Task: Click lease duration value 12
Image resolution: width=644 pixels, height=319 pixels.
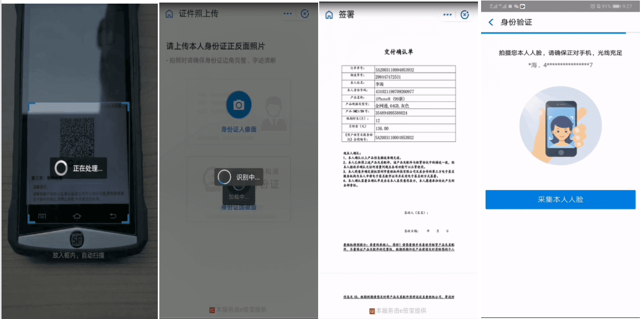Action: pyautogui.click(x=378, y=120)
